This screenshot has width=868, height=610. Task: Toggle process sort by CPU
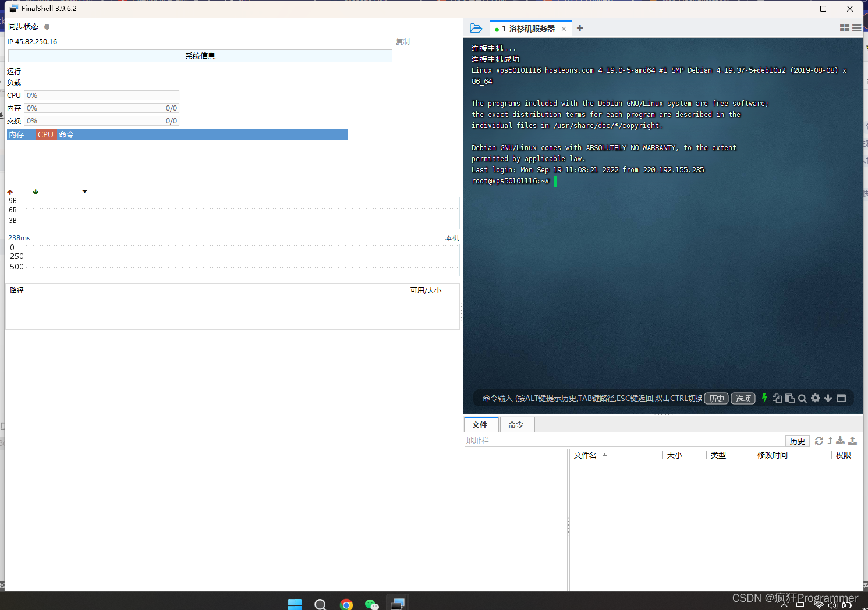point(45,134)
